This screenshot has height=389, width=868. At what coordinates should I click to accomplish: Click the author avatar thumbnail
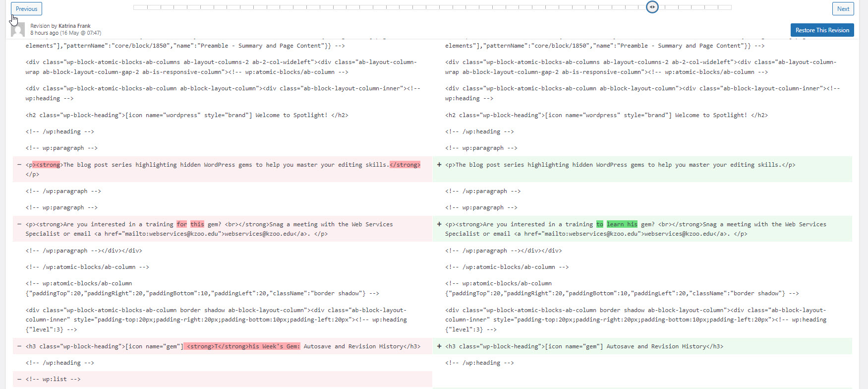(x=18, y=30)
